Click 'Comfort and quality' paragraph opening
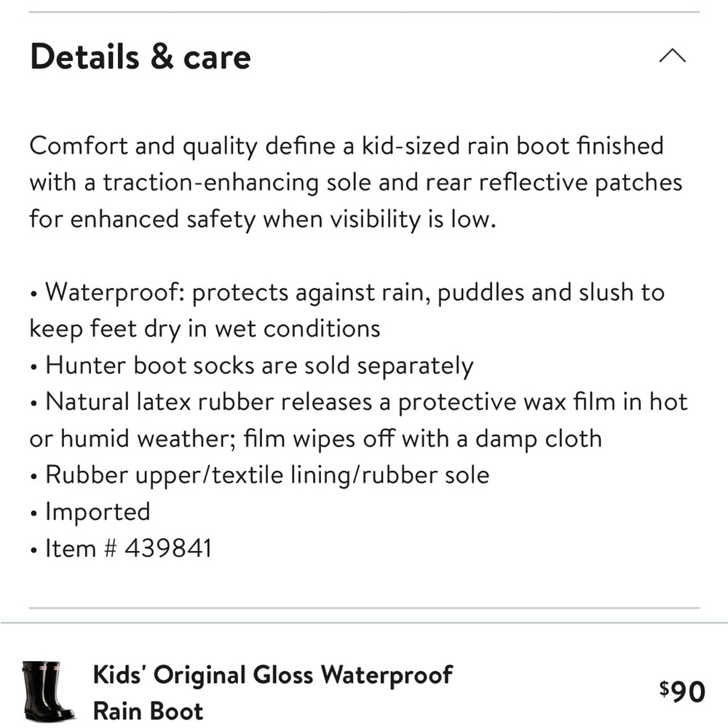 (x=143, y=146)
